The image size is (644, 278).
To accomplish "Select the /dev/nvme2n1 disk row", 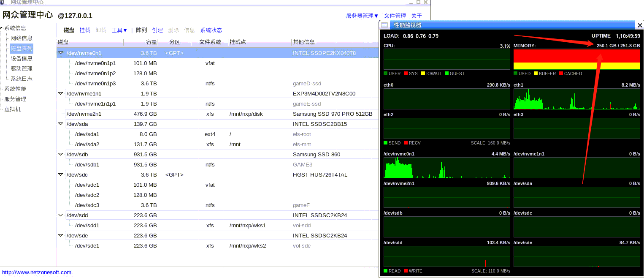I will pyautogui.click(x=218, y=114).
